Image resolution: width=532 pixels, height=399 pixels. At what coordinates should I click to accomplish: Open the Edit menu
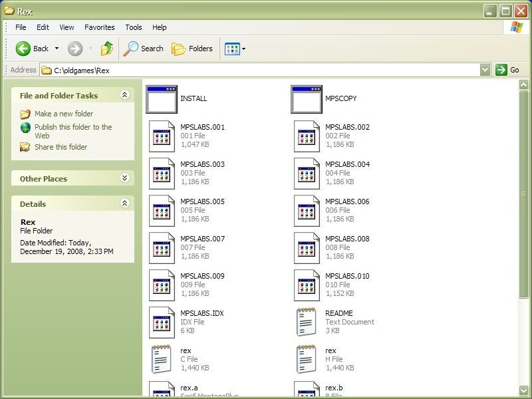click(43, 27)
